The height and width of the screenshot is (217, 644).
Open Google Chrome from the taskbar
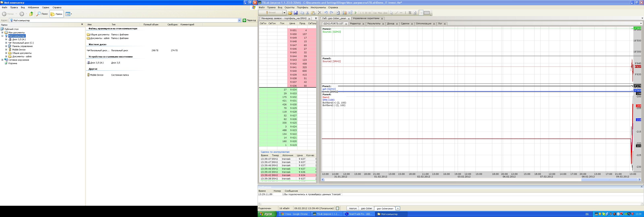pos(294,214)
